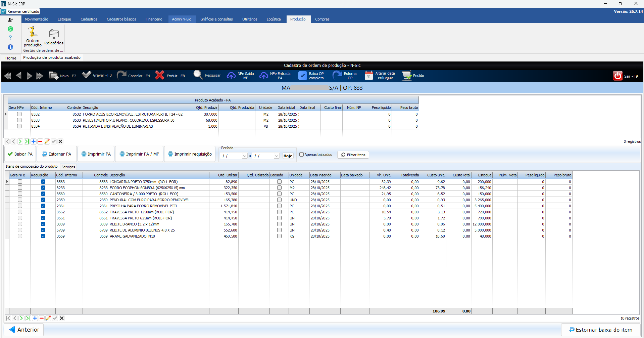Expand the end date Período dropdown
The width and height of the screenshot is (644, 338).
pyautogui.click(x=277, y=156)
